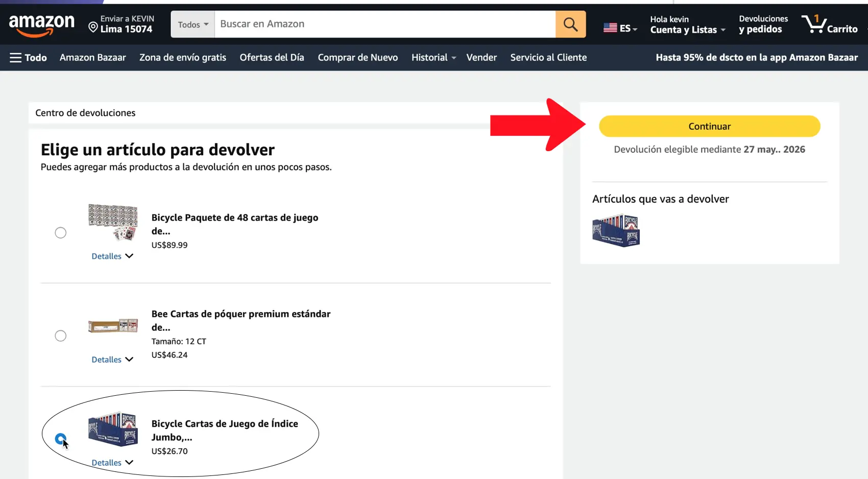Open Amazon Bazaar in the nav bar
The image size is (868, 479).
[93, 58]
